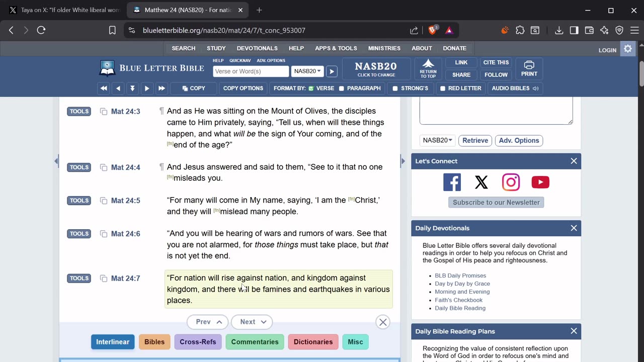The image size is (644, 362).
Task: Collapse left panel arrow
Action: 56,161
